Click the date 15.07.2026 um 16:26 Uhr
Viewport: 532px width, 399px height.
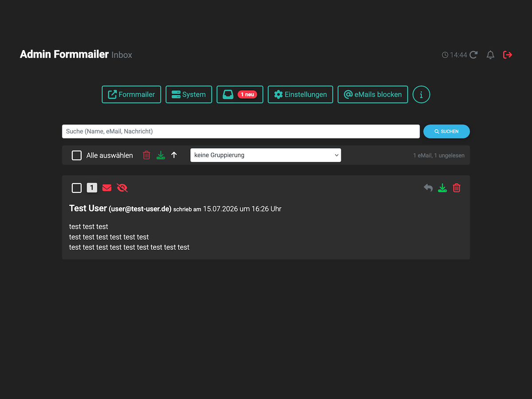(242, 209)
